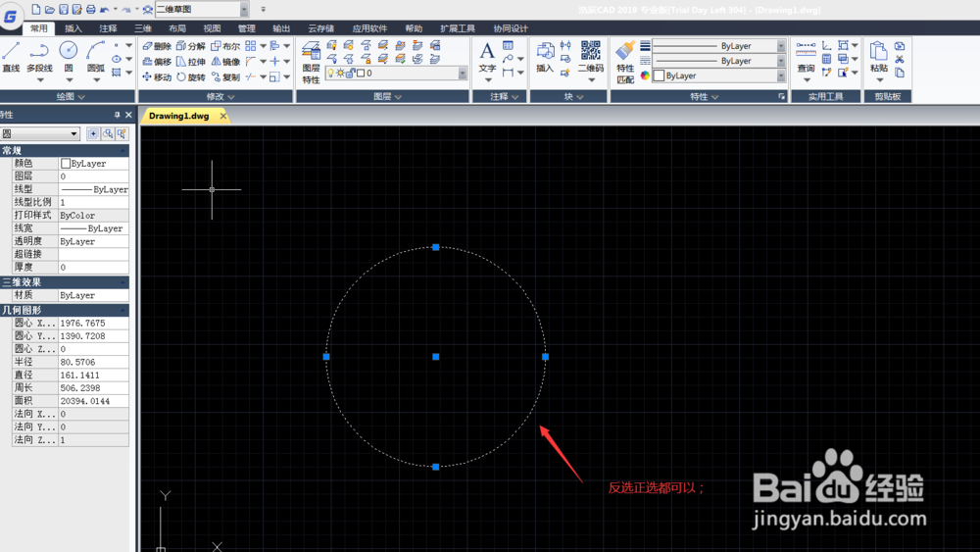Close the Drawing1.dwg tab
Viewport: 980px width, 552px height.
click(223, 116)
